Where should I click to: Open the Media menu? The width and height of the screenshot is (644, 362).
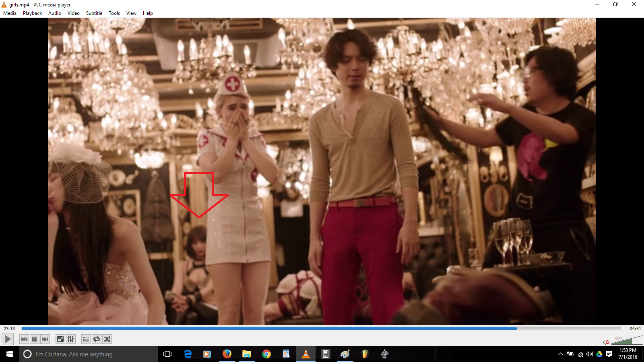coord(10,13)
